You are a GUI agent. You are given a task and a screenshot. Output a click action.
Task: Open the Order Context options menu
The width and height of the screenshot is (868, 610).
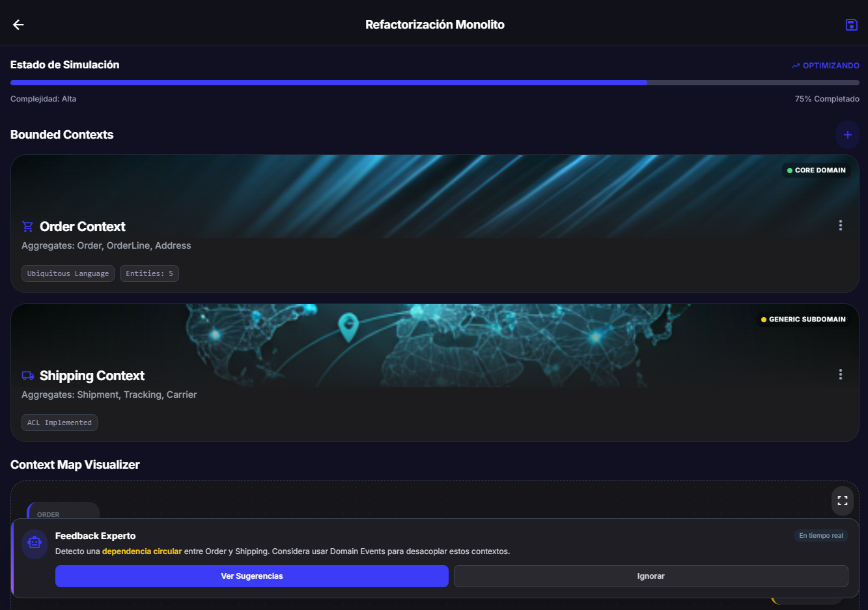[841, 225]
